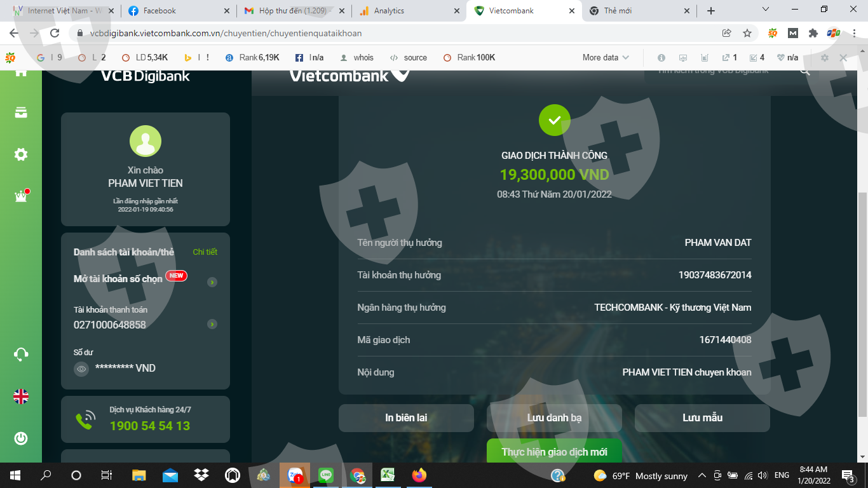This screenshot has height=488, width=868.
Task: Open the More data dropdown
Action: point(606,57)
